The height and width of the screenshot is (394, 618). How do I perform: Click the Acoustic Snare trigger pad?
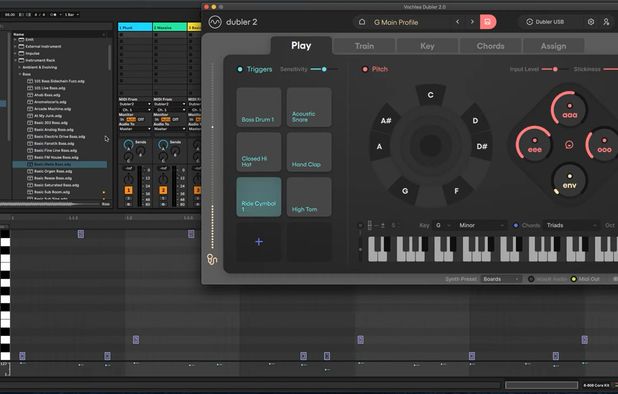[x=309, y=107]
